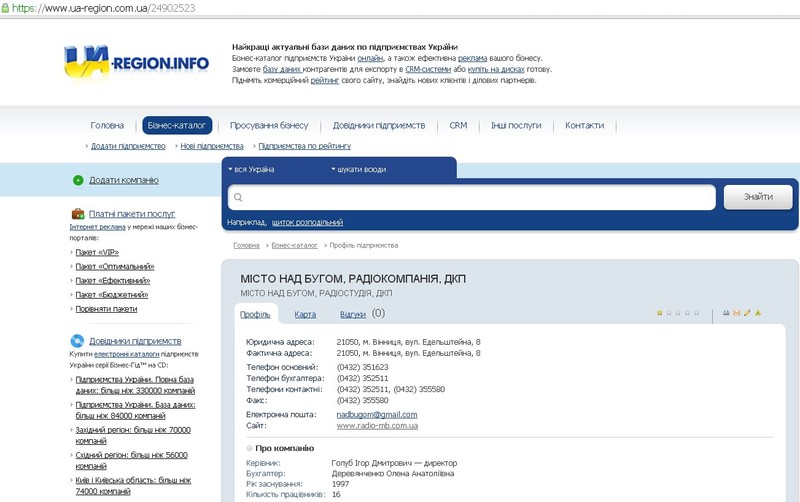Open the Просування бізнесу menu item

pos(269,126)
